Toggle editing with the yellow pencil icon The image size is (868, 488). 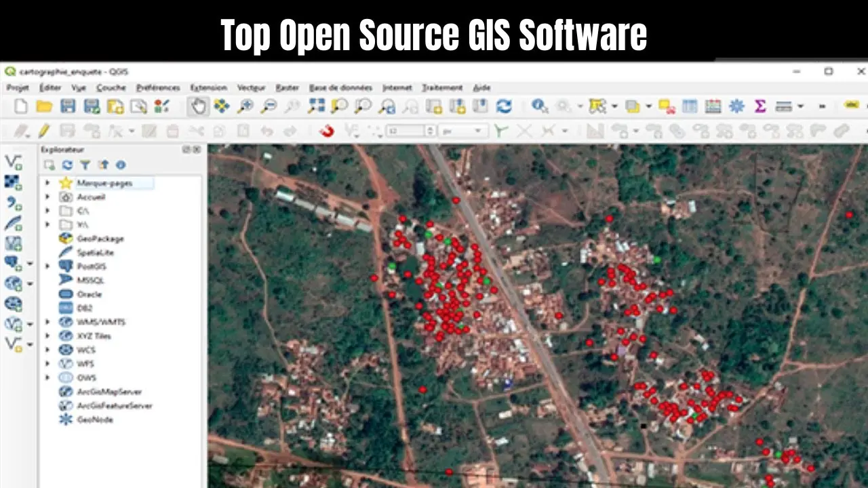click(x=44, y=130)
